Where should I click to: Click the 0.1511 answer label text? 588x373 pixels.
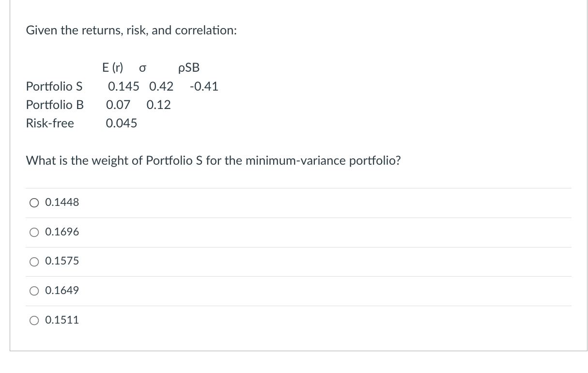[x=62, y=320]
